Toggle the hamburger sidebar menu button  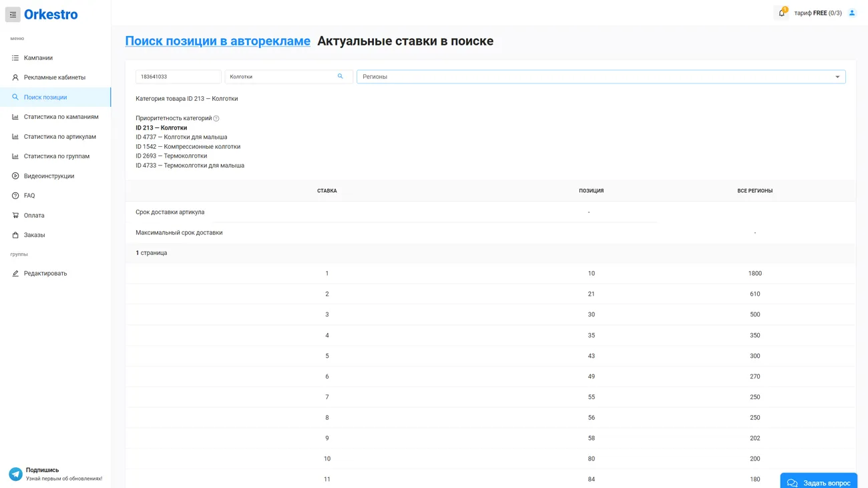[13, 15]
